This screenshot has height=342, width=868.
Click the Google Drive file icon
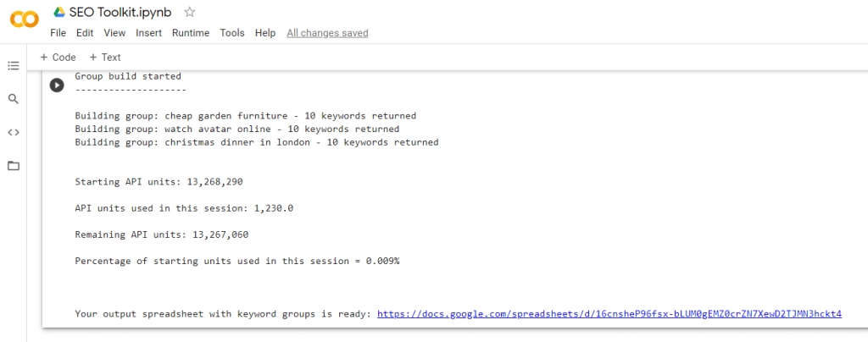click(x=59, y=12)
